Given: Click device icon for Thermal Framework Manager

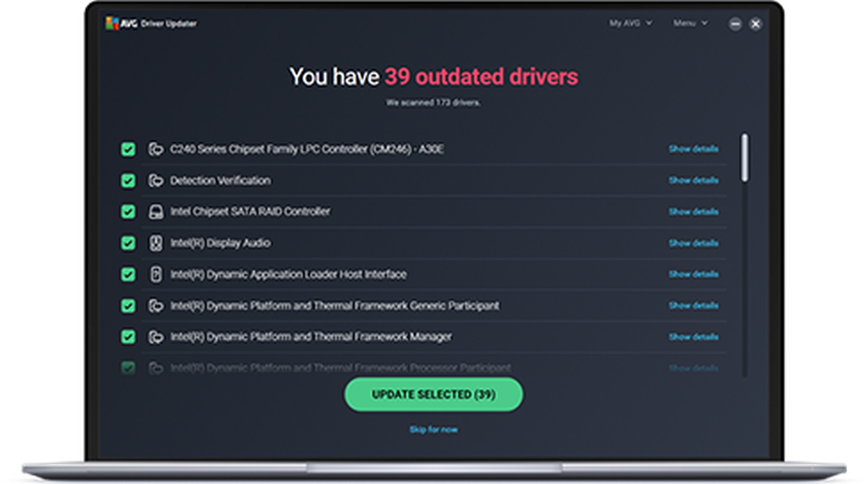Looking at the screenshot, I should [155, 337].
